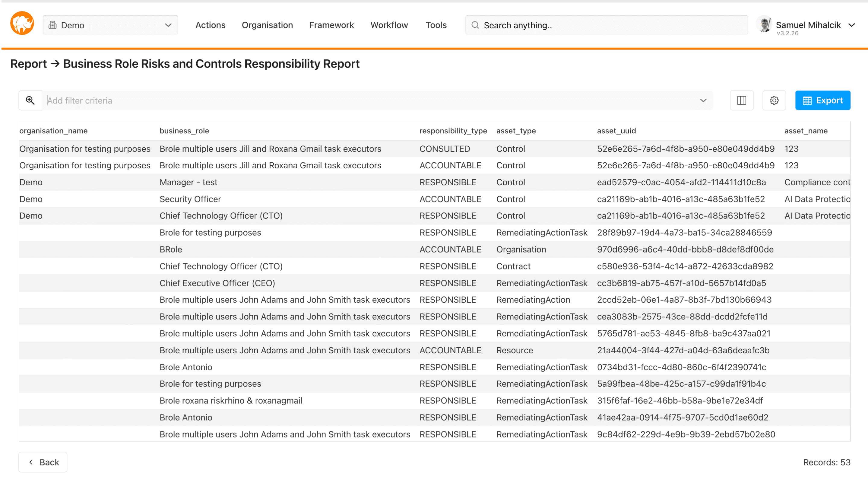The width and height of the screenshot is (868, 490).
Task: Open the Tools menu
Action: [x=436, y=25]
